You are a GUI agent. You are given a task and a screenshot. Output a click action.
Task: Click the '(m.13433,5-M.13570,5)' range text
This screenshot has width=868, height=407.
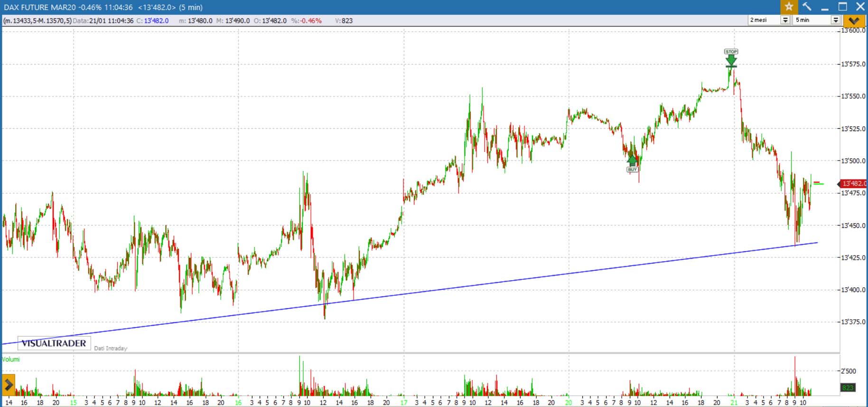click(37, 21)
